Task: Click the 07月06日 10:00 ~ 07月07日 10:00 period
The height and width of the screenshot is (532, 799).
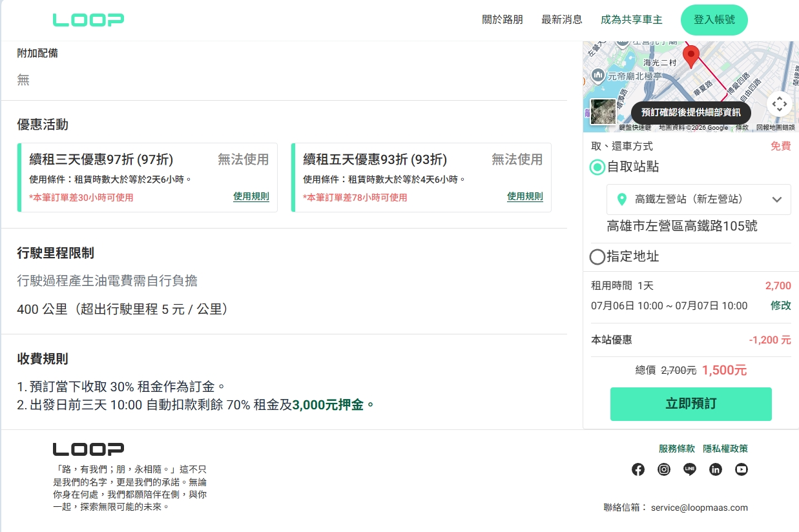Action: click(x=669, y=306)
